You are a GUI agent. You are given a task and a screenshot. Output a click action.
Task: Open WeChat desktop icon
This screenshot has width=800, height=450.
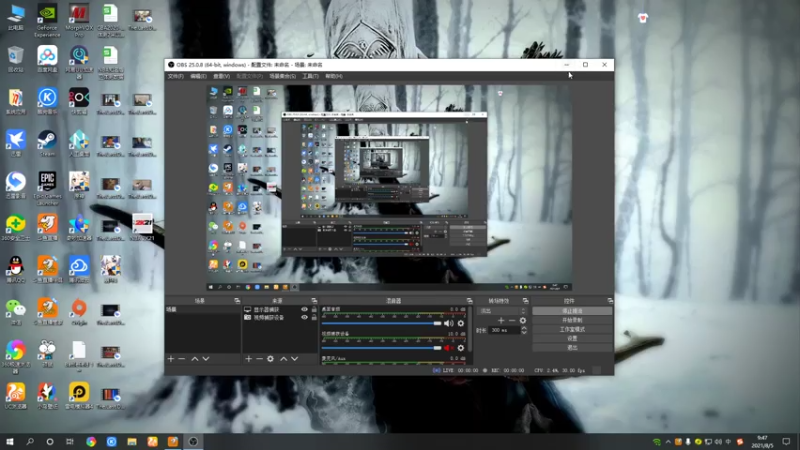(15, 312)
